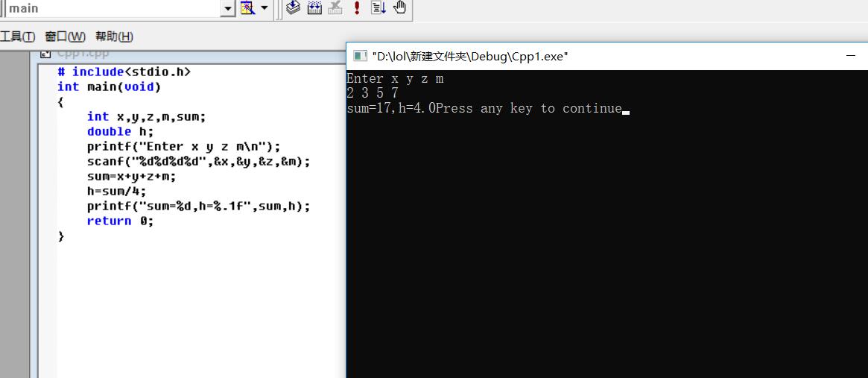Click the printf Enter x y z m line
This screenshot has height=378, width=868.
pyautogui.click(x=184, y=147)
